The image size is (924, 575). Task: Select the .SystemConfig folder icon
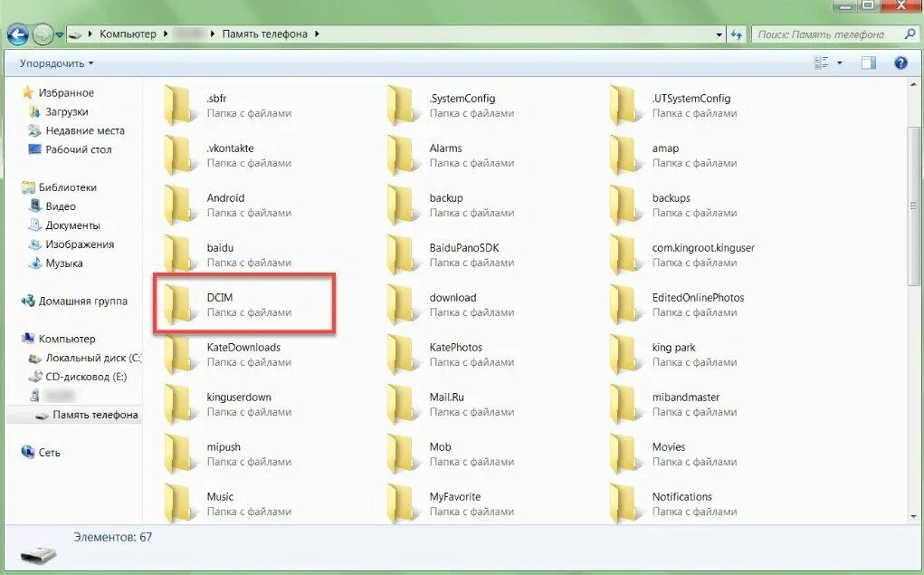coord(401,105)
